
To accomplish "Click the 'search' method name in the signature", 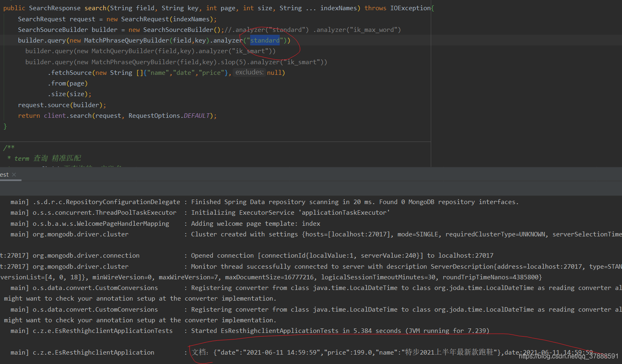I will (x=95, y=8).
